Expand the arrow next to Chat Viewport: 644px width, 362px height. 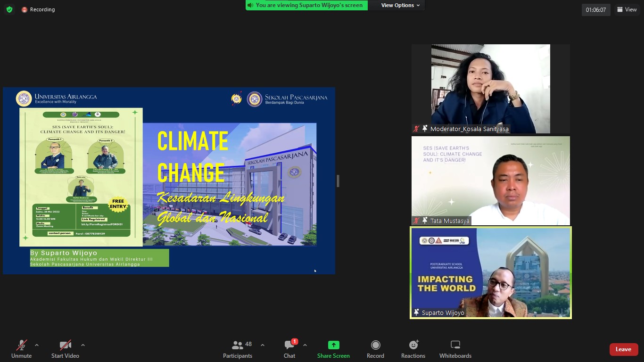[x=305, y=345]
